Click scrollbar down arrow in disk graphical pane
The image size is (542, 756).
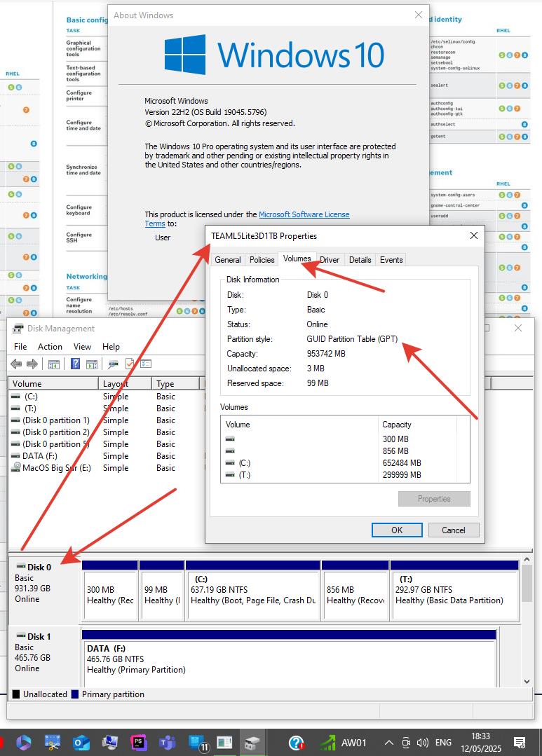527,681
